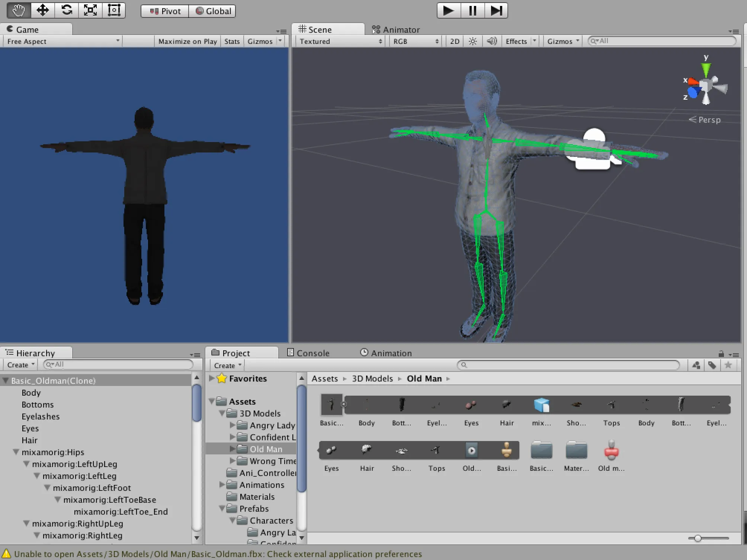This screenshot has height=560, width=747.
Task: Toggle scene Effects button
Action: [516, 41]
